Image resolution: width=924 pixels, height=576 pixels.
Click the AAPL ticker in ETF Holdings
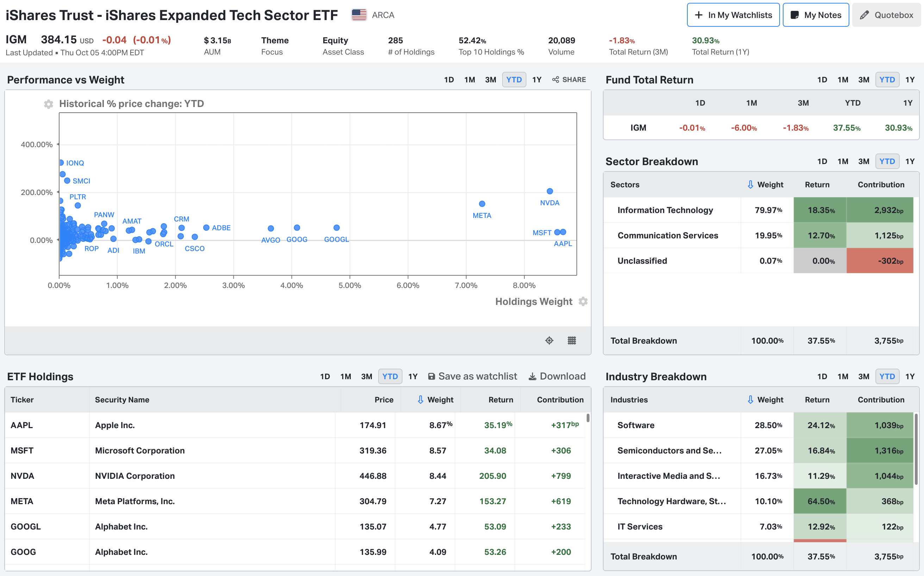tap(22, 425)
